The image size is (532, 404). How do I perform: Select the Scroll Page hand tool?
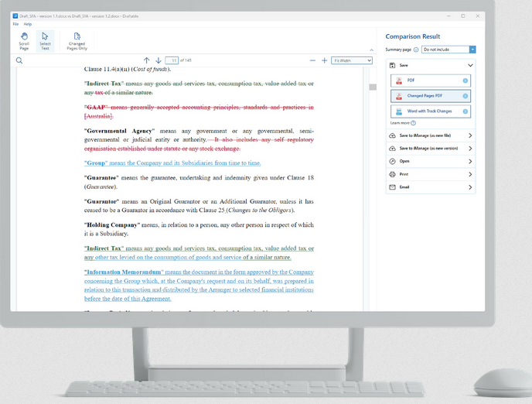click(24, 41)
